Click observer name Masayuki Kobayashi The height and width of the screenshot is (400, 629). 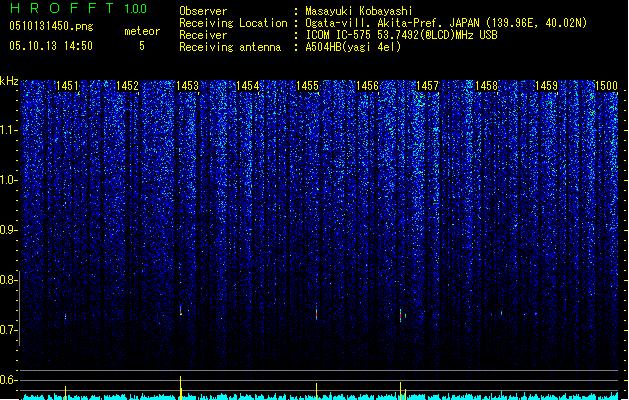359,11
